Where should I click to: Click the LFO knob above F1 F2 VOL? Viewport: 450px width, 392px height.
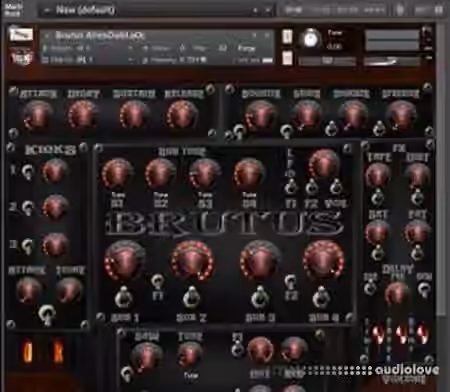point(323,164)
